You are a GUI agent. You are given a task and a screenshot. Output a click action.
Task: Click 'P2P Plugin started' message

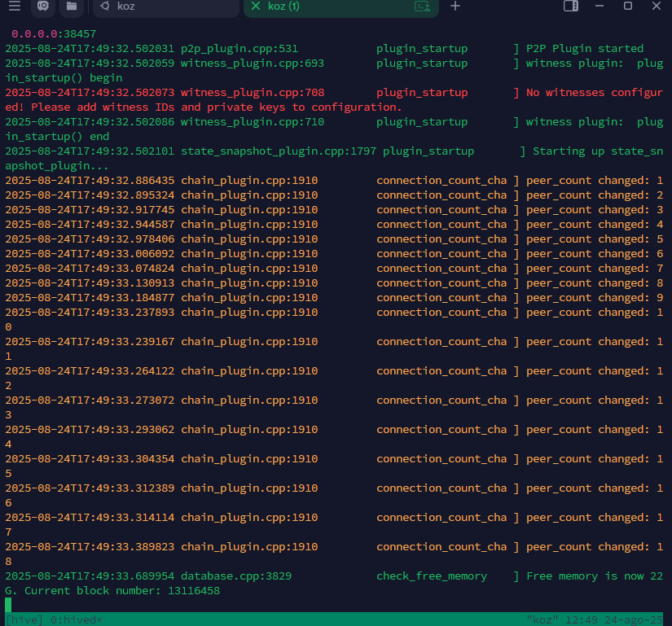click(x=585, y=48)
